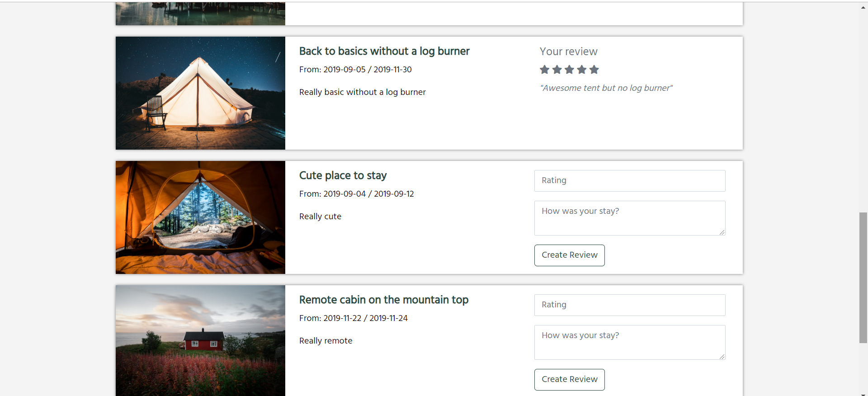868x396 pixels.
Task: Focus the Rating field for Remote cabin
Action: [x=630, y=305]
